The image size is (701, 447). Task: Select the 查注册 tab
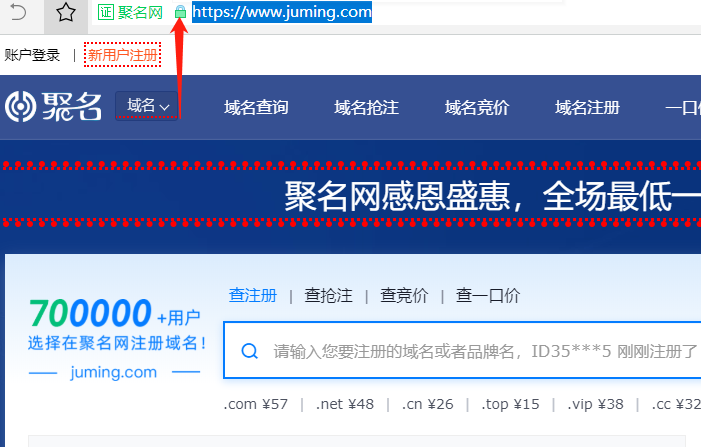coord(253,295)
